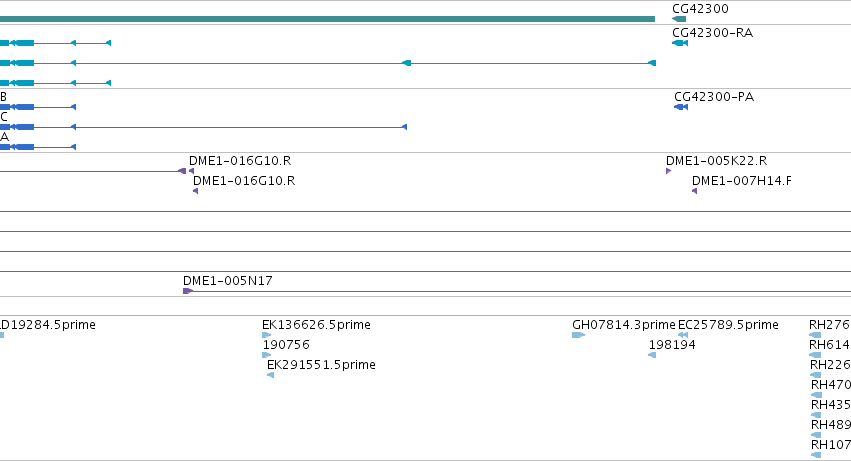Select the lower DME1-016G10.R arrow marker
Screen dimensions: 851x461
point(195,191)
